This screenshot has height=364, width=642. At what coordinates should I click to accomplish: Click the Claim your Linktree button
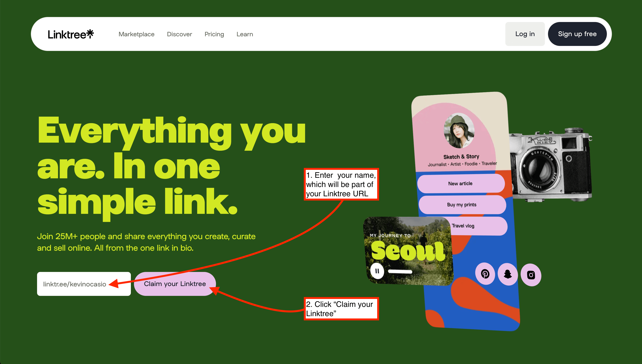(x=175, y=284)
